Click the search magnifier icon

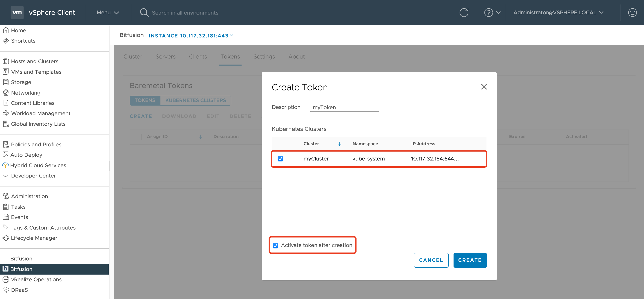coord(144,13)
